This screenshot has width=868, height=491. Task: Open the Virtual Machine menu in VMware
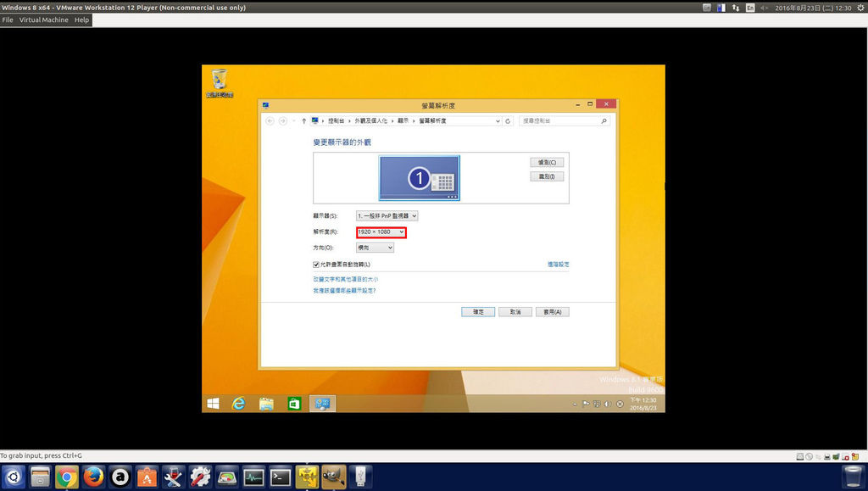(42, 20)
